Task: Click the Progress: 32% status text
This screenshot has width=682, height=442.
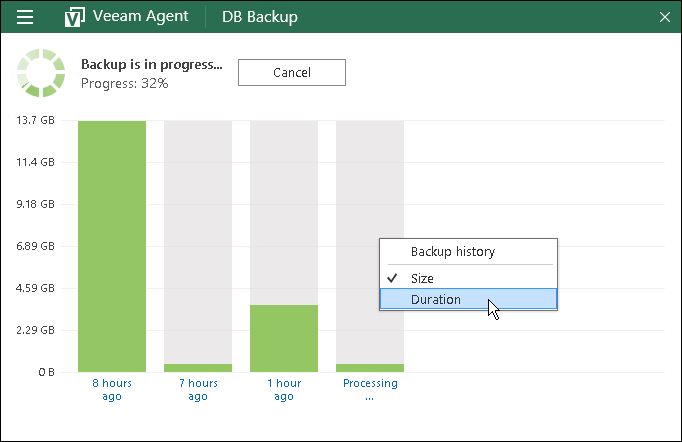Action: (125, 84)
